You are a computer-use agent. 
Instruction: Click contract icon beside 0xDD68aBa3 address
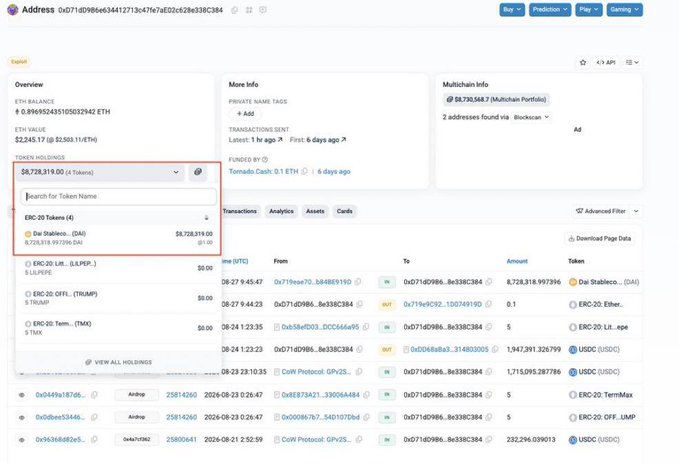[x=406, y=350]
